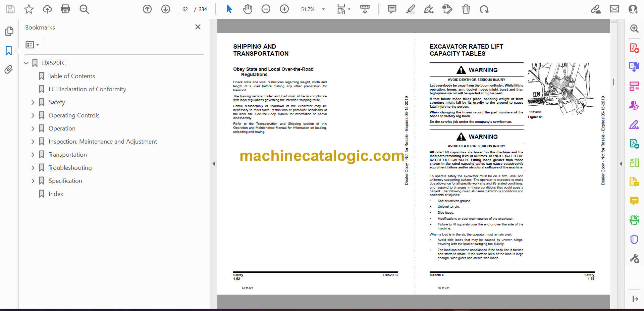Edit the current page number field
Image resolution: width=644 pixels, height=311 pixels.
point(185,9)
